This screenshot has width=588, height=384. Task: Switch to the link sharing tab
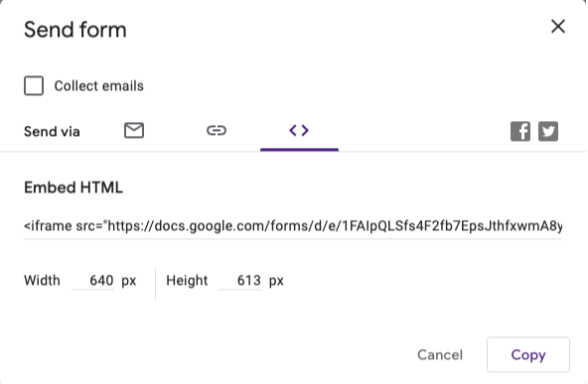[217, 130]
